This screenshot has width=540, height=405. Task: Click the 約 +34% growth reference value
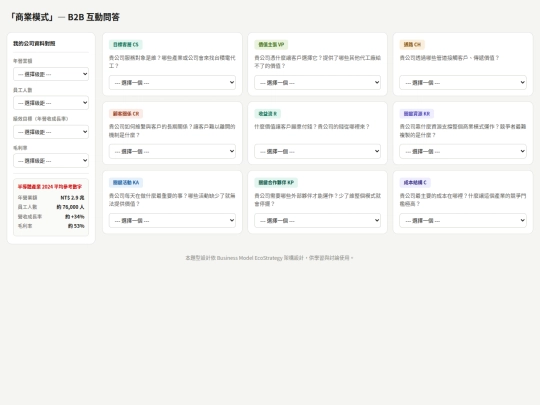[x=75, y=217]
